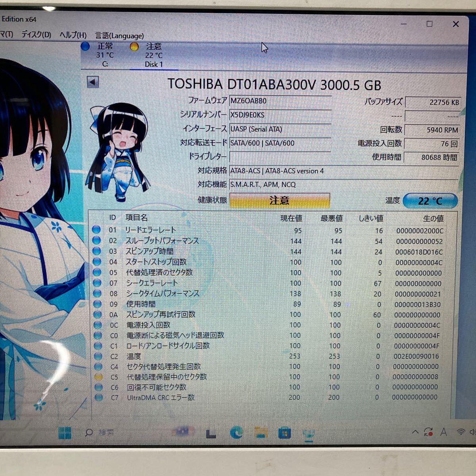Viewport: 476px width, 476px height.
Task: Click the rotation rate value 5940 RPM
Action: [x=432, y=130]
